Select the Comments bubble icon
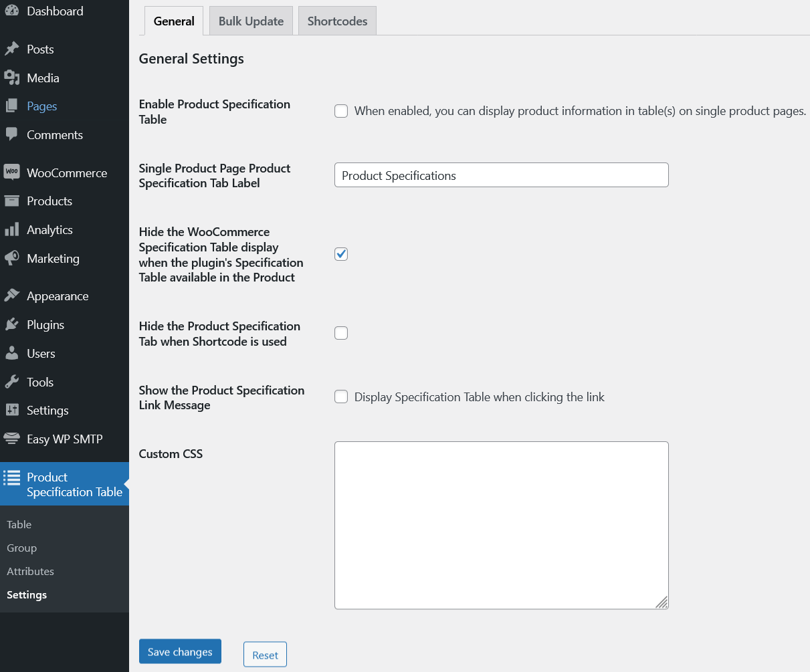810x672 pixels. click(x=11, y=134)
